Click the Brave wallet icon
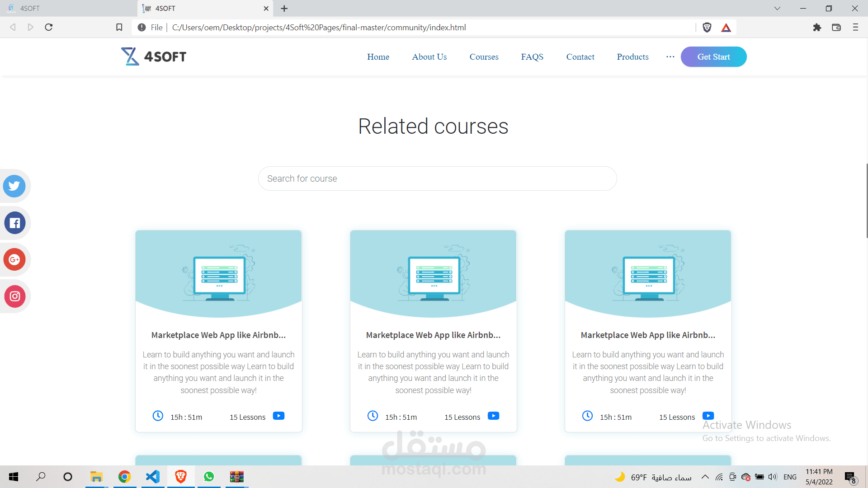Viewport: 868px width, 488px height. point(836,28)
